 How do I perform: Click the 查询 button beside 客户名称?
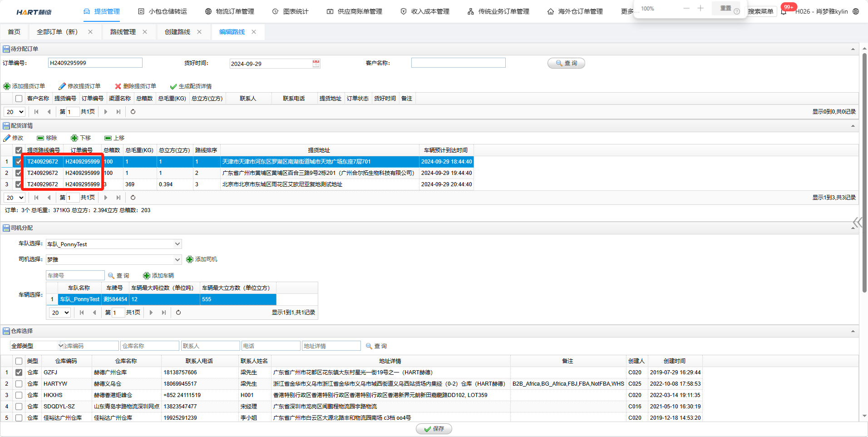pyautogui.click(x=566, y=63)
